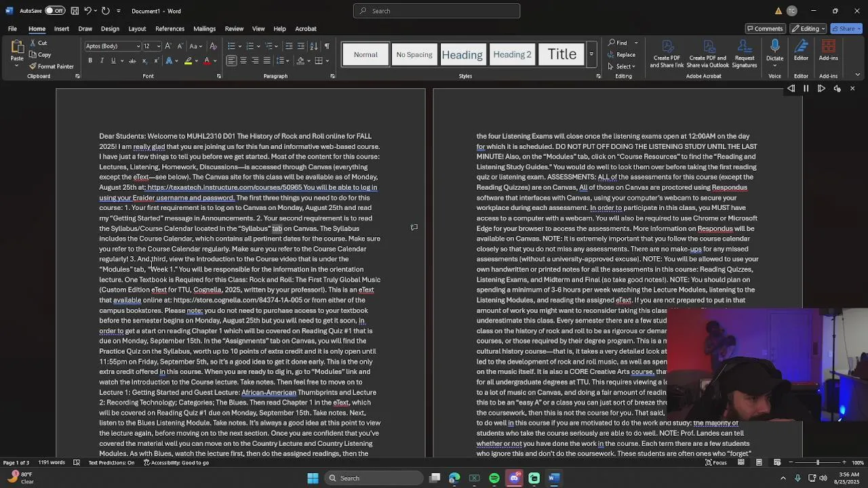This screenshot has height=488, width=868.
Task: Open the Comments pane
Action: pyautogui.click(x=764, y=28)
